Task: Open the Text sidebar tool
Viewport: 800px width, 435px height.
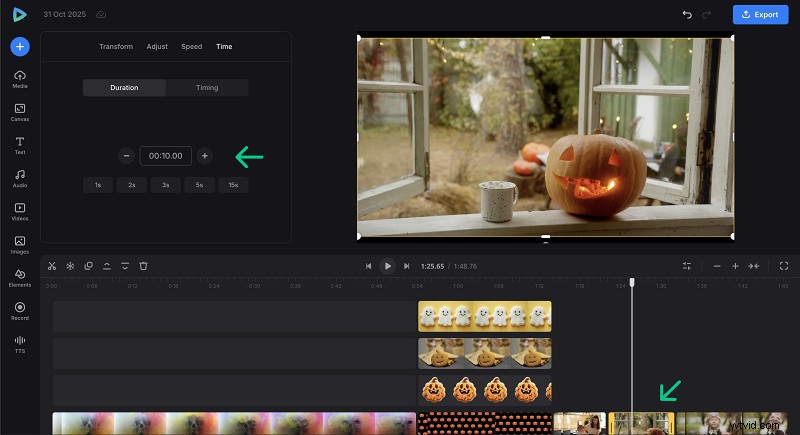Action: pyautogui.click(x=20, y=145)
